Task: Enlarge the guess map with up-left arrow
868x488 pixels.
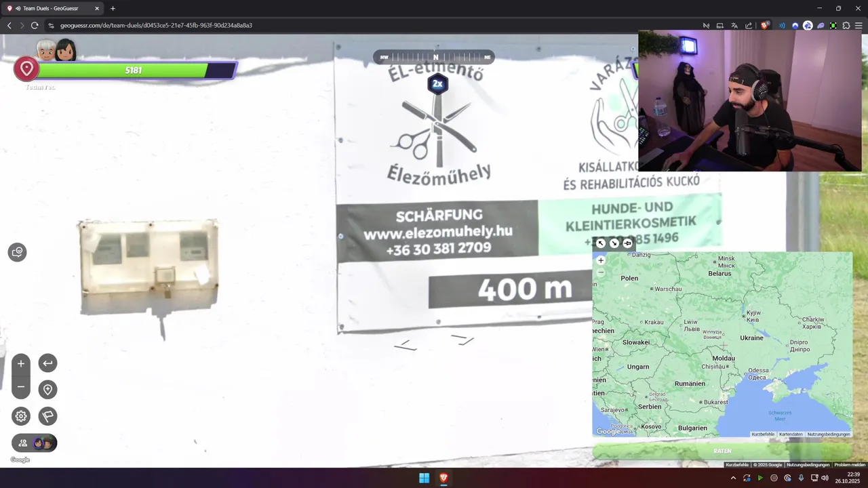Action: click(x=601, y=243)
